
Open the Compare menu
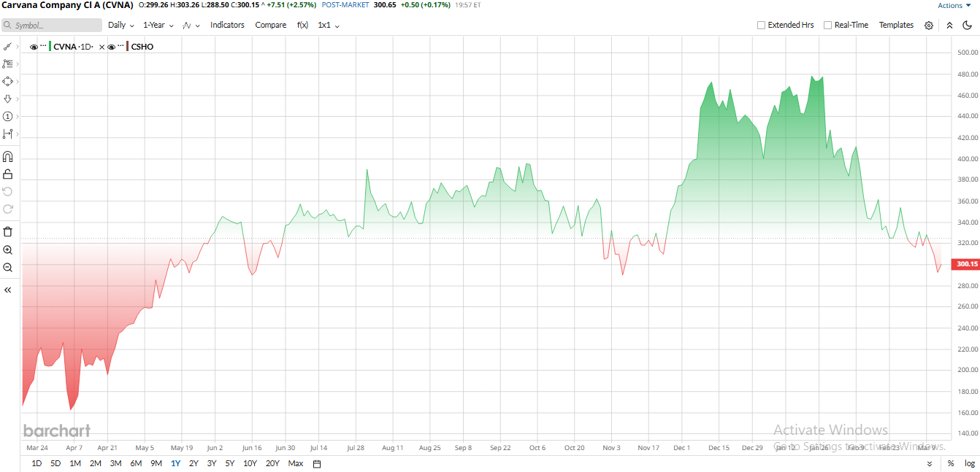271,25
